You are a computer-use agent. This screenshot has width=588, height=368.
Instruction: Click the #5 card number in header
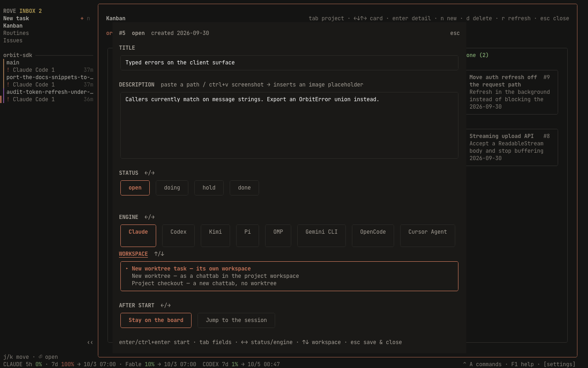pos(122,33)
